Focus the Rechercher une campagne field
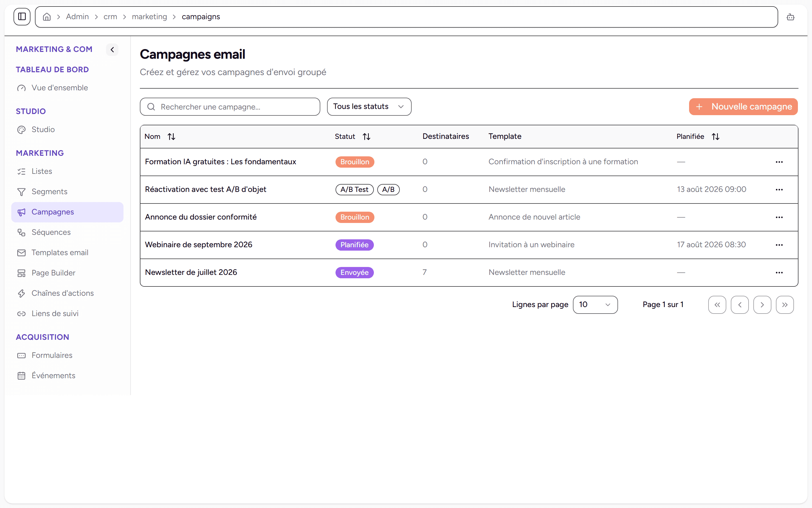 tap(230, 107)
